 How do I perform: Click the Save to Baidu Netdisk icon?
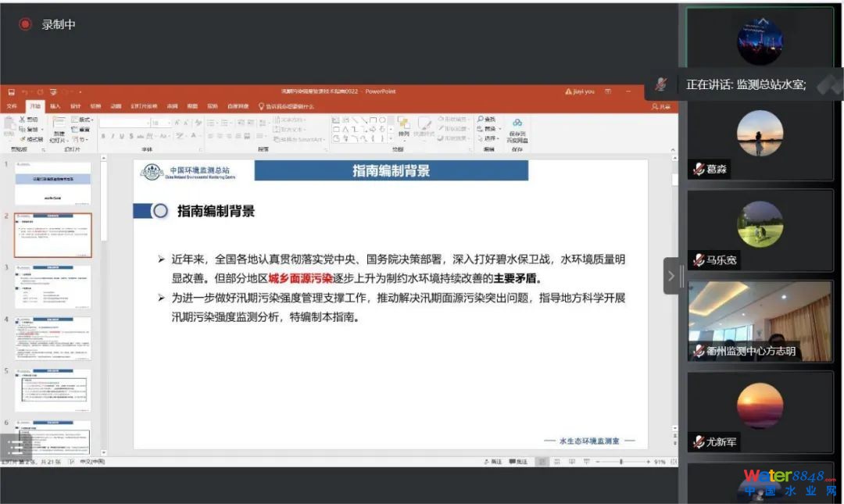(517, 130)
